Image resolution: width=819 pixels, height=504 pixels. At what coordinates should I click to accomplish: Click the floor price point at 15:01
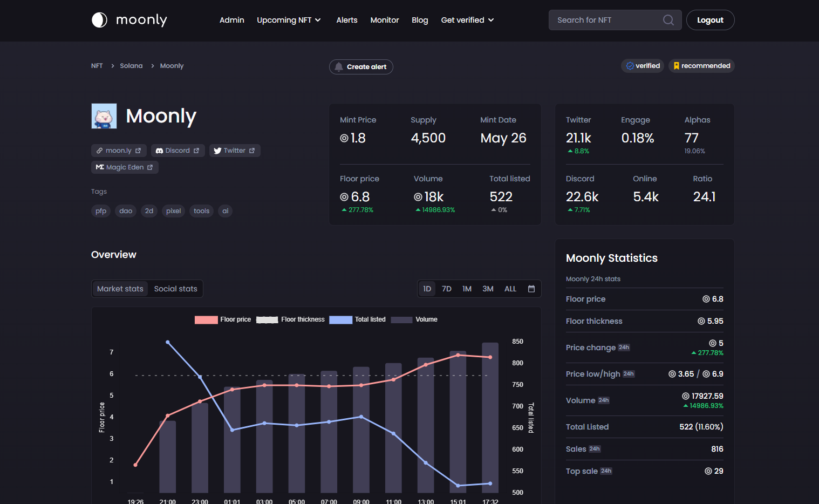(x=458, y=355)
